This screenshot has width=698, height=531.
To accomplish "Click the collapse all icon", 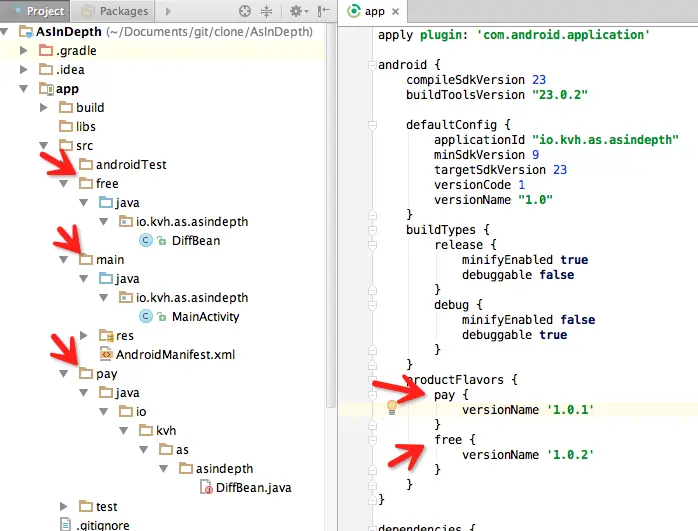I will 266,11.
